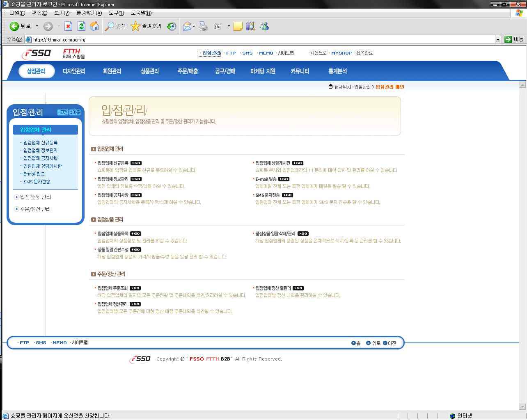Viewport: 527px width, 420px height.
Task: Switch to the 통계분석 navigation tab
Action: 337,71
